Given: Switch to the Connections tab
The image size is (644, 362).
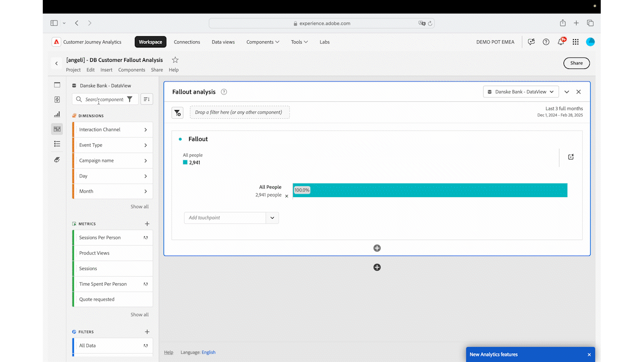Looking at the screenshot, I should [x=187, y=42].
